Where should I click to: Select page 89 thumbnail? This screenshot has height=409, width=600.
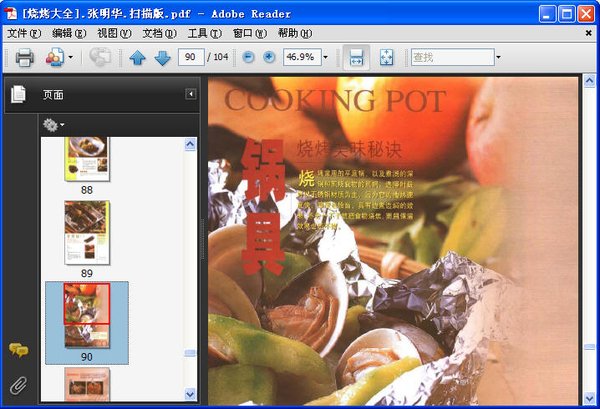pyautogui.click(x=87, y=233)
